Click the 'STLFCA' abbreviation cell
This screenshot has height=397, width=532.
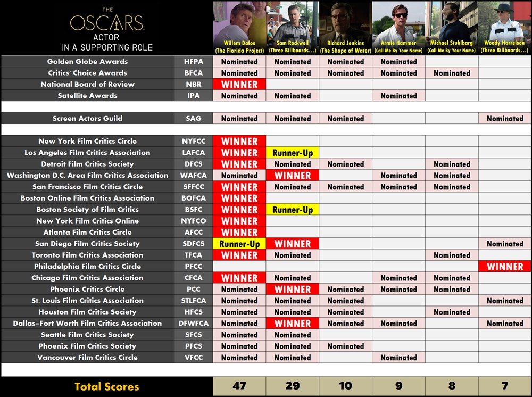194,301
